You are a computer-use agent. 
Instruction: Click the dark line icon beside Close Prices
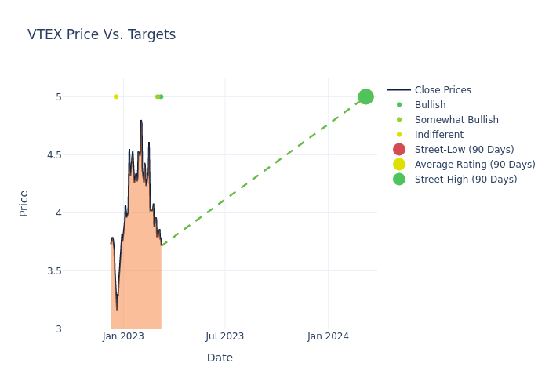[x=399, y=90]
